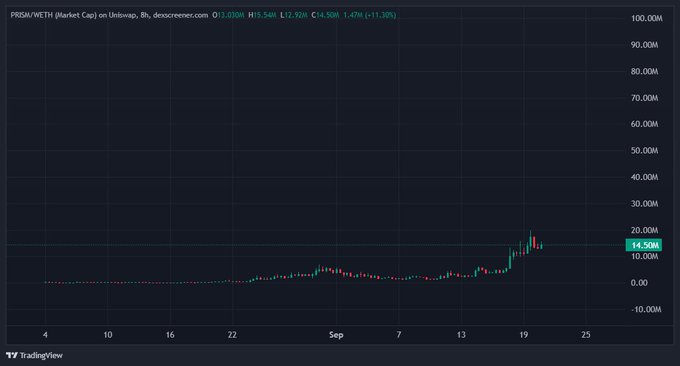Click the 7 date label on time axis
680x366 pixels.
399,335
